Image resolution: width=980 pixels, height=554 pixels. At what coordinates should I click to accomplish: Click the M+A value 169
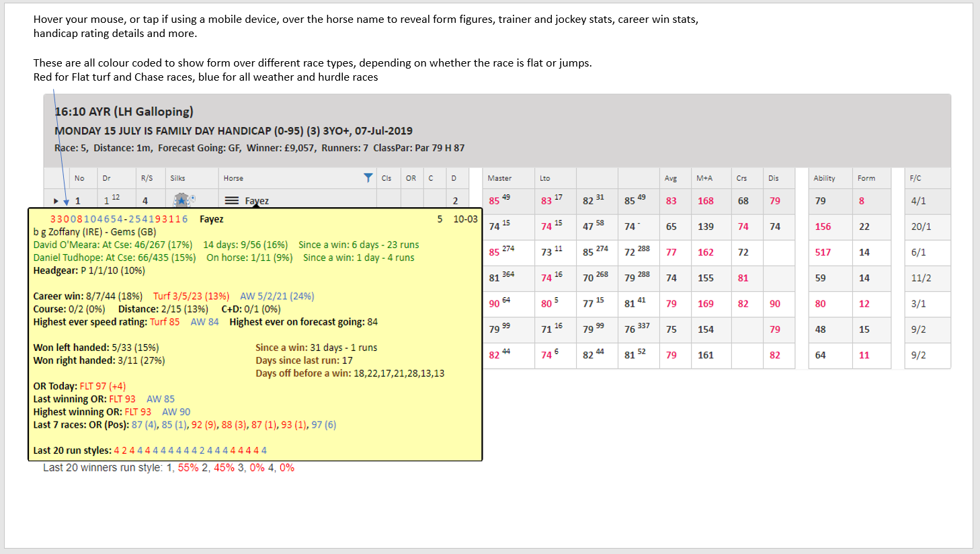click(x=706, y=303)
